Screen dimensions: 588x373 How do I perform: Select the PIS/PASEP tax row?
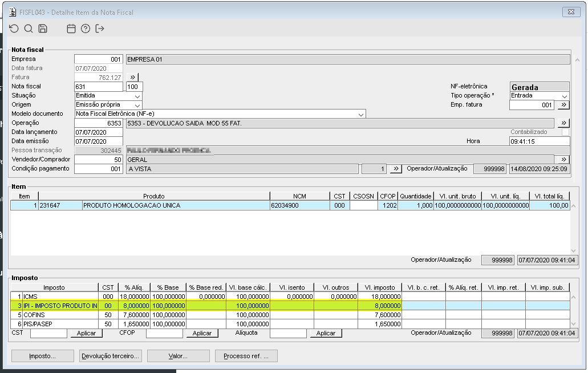[290, 324]
